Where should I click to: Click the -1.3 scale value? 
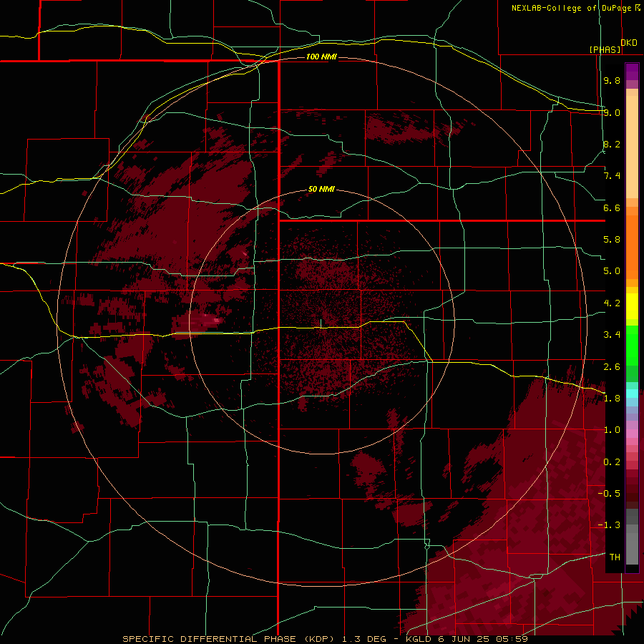[609, 525]
